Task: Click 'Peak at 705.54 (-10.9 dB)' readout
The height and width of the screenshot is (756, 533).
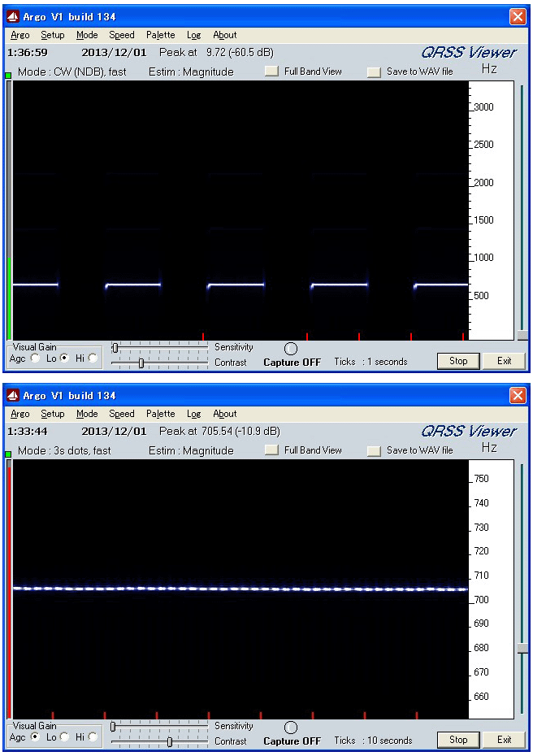Action: [219, 432]
